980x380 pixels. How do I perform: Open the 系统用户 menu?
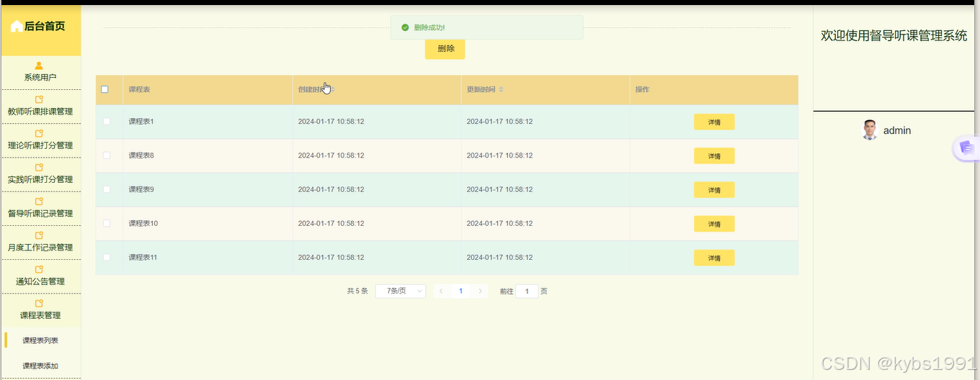[x=40, y=72]
